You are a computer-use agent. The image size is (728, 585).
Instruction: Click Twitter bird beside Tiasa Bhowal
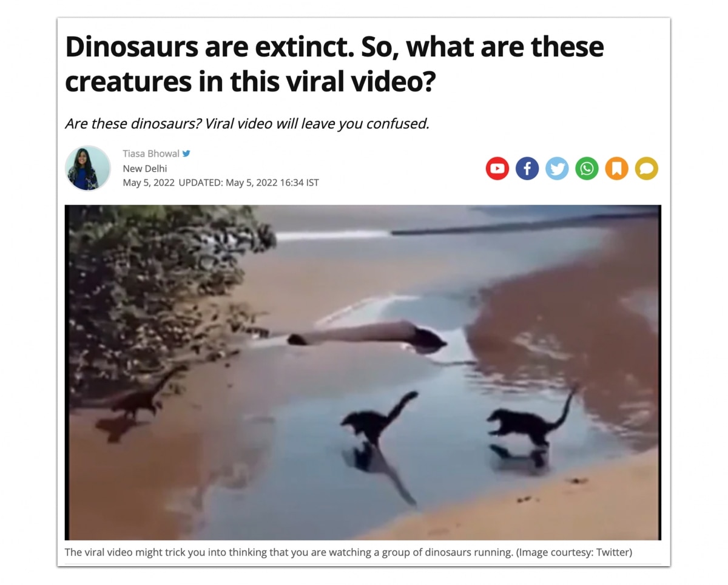click(187, 154)
